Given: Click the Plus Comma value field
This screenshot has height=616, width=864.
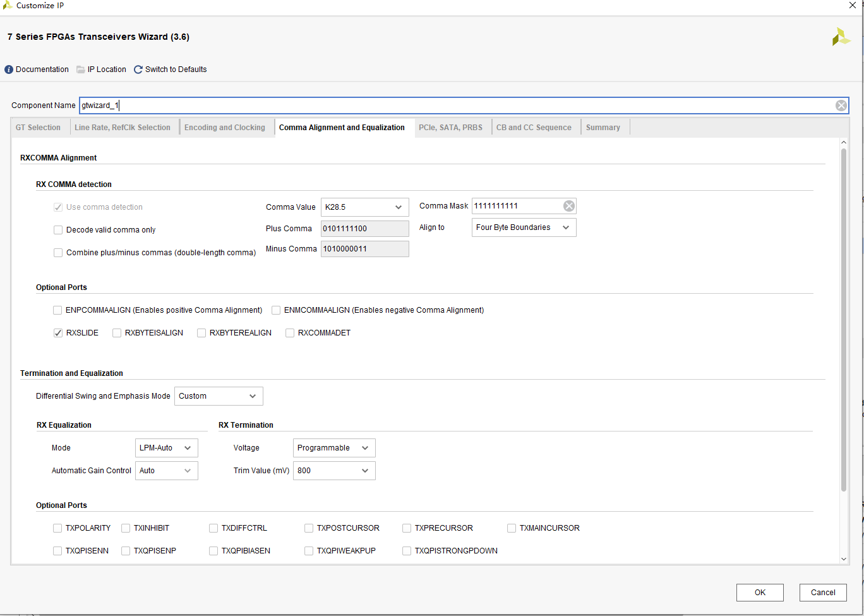Looking at the screenshot, I should 365,229.
